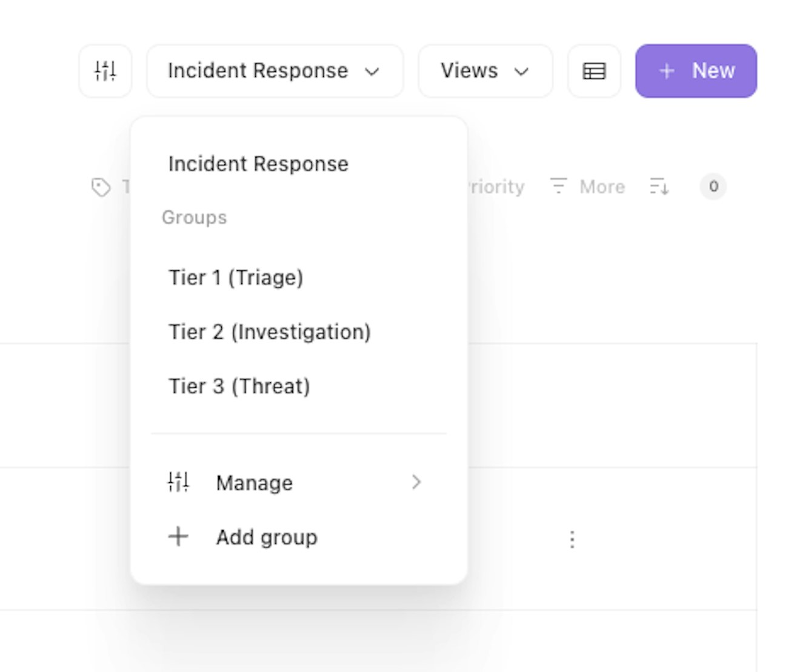788x672 pixels.
Task: Click the zero count badge
Action: [713, 187]
